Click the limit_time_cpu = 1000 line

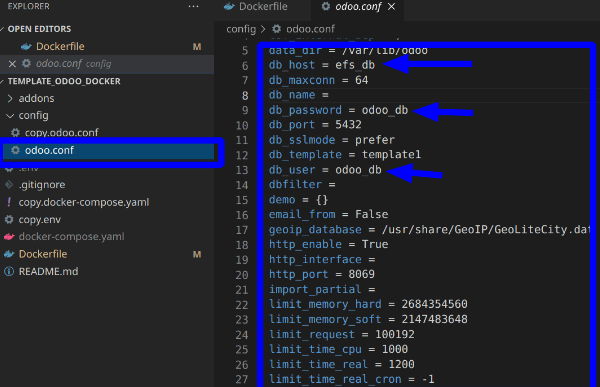point(338,349)
